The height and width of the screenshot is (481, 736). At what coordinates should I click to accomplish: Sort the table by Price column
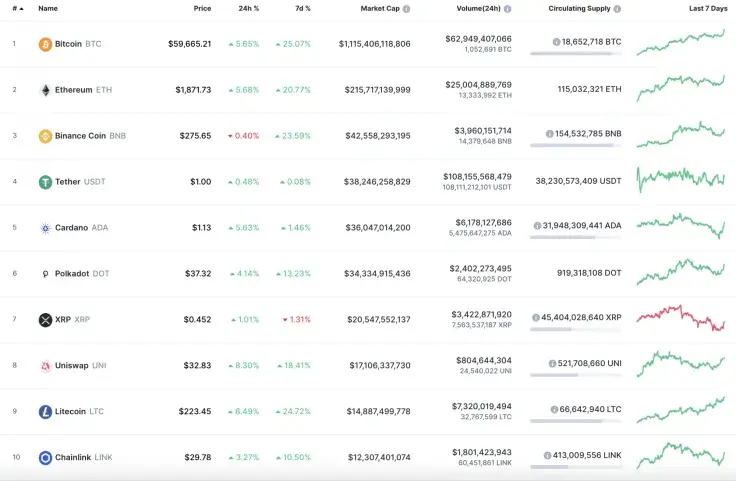tap(202, 8)
